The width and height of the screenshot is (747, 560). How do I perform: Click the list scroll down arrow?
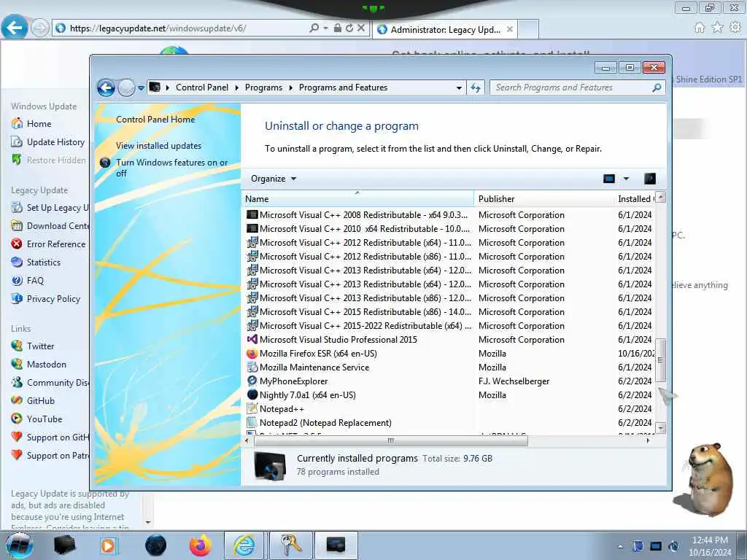point(660,427)
